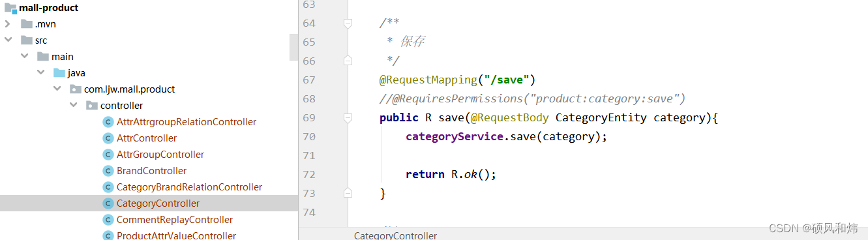This screenshot has height=240, width=868.
Task: Collapse the controller package chevron
Action: (x=73, y=106)
